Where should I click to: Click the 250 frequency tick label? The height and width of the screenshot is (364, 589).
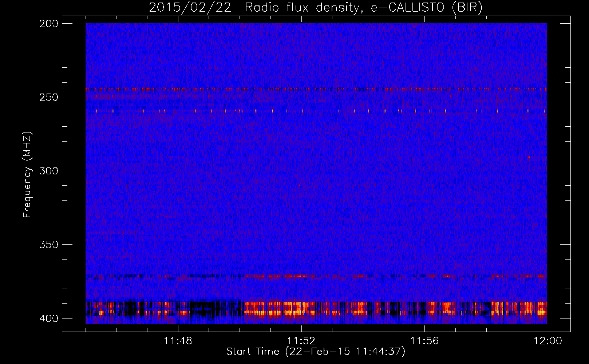click(49, 97)
